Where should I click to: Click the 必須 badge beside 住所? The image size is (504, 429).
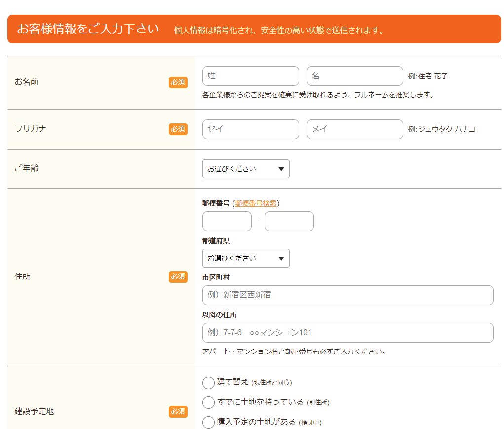178,277
